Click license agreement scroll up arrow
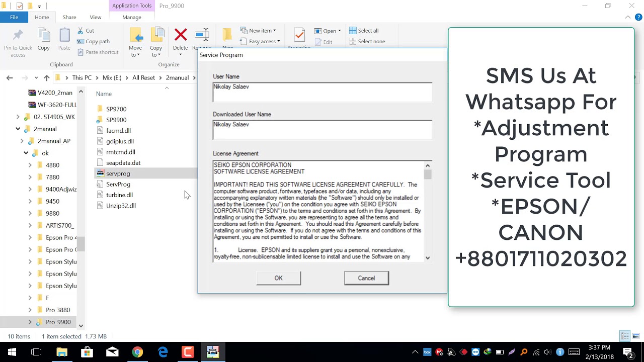Screen dimensions: 644x362 [428, 165]
